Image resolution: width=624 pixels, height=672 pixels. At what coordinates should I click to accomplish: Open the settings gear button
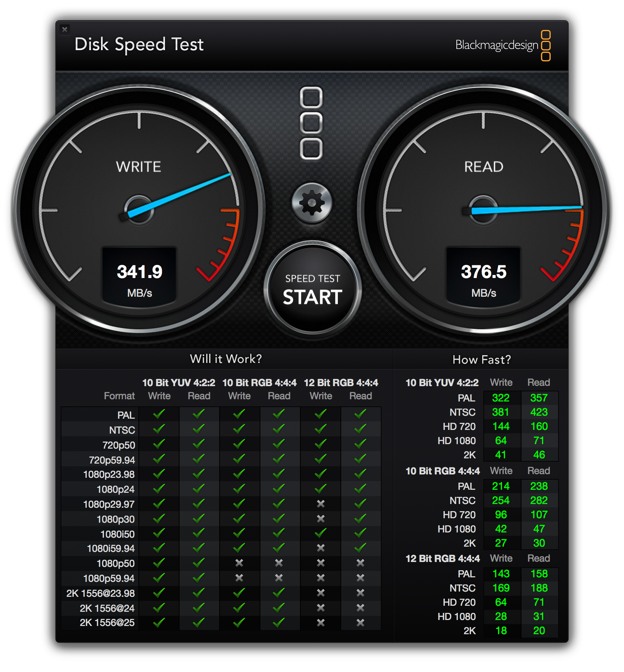(312, 203)
